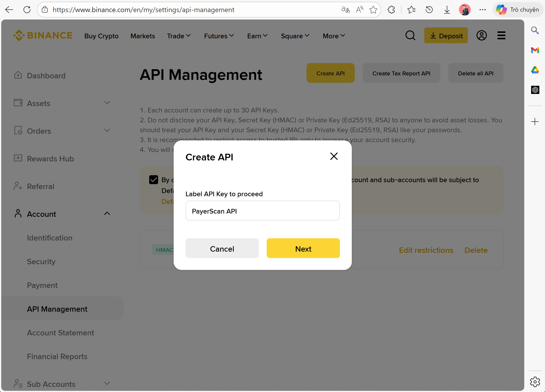Click the PayerScan API label input field
Screen dimensions: 545x392
click(x=262, y=211)
